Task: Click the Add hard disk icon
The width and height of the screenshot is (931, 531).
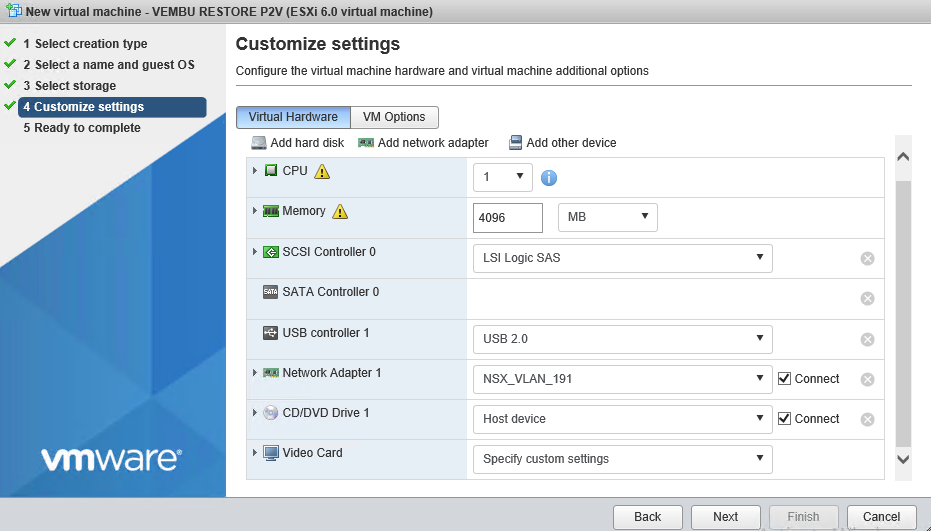Action: pyautogui.click(x=258, y=143)
